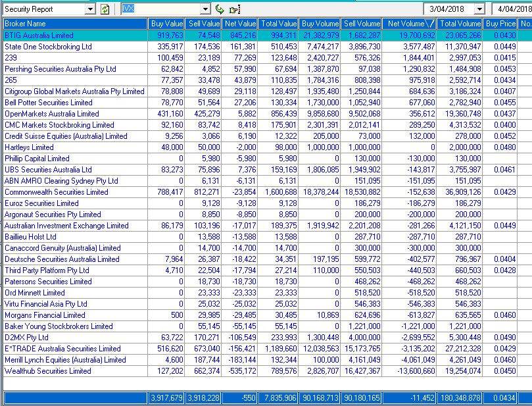Sort by the Buy Volume column header
This screenshot has width=532, height=406.
(x=320, y=24)
